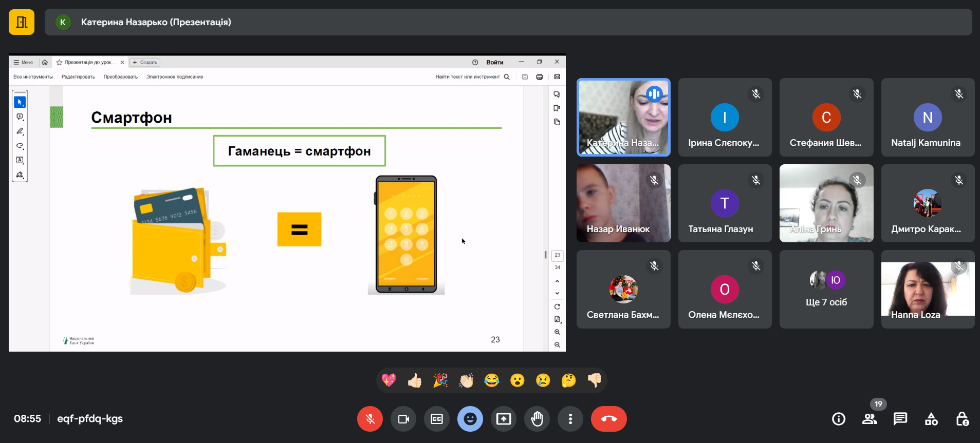Open the activities panel
The width and height of the screenshot is (980, 443).
pyautogui.click(x=931, y=419)
